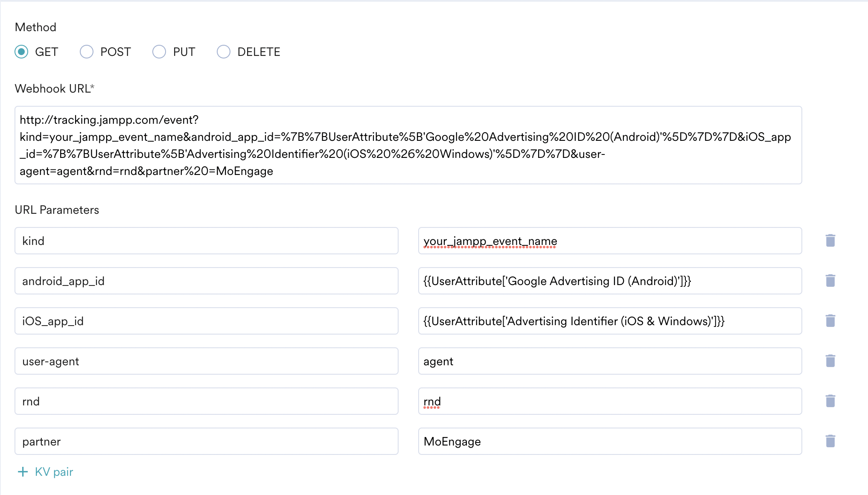The width and height of the screenshot is (868, 495).
Task: Edit the agent value field
Action: tap(610, 361)
